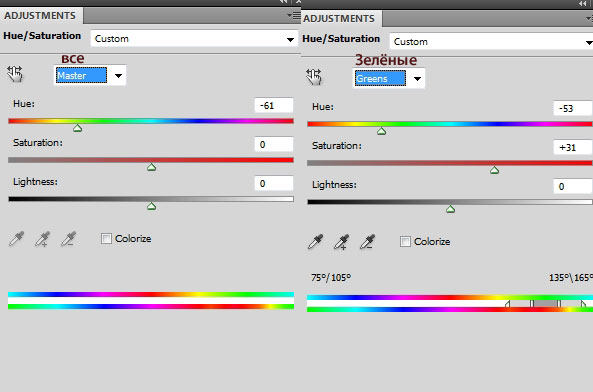Select the on-image adjustment hand tool in Master panel
593x392 pixels.
pos(15,74)
